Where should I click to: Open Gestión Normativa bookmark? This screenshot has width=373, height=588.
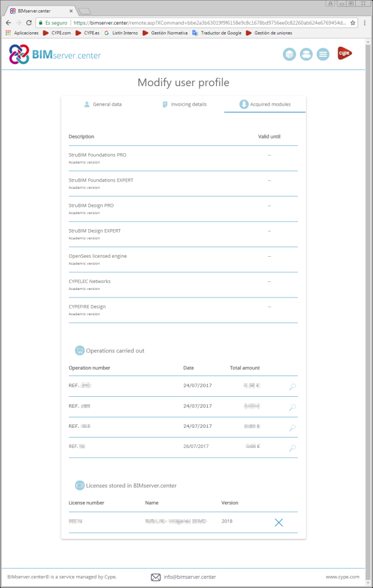(x=165, y=33)
